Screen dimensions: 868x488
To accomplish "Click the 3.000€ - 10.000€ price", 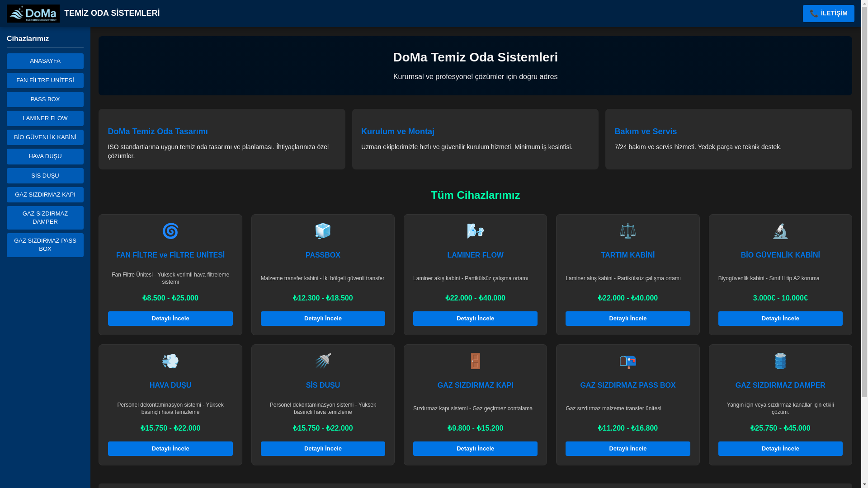I will coord(780,298).
